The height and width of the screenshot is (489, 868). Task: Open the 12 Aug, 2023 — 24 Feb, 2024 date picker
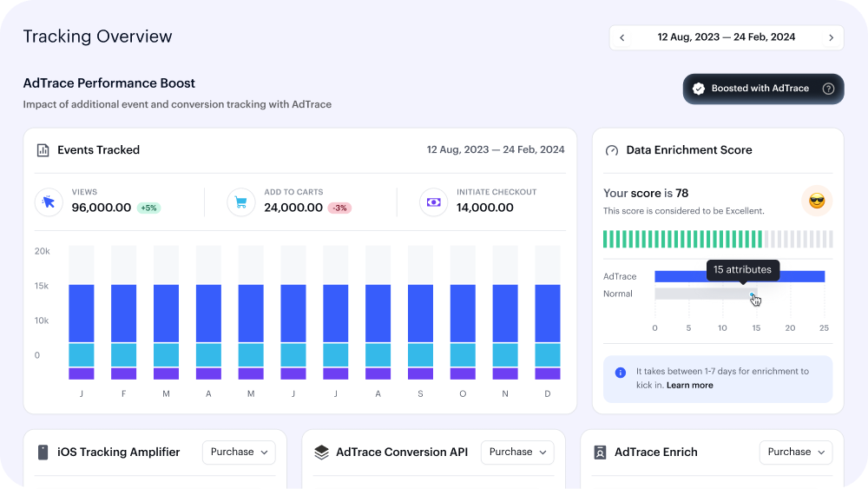pyautogui.click(x=727, y=37)
